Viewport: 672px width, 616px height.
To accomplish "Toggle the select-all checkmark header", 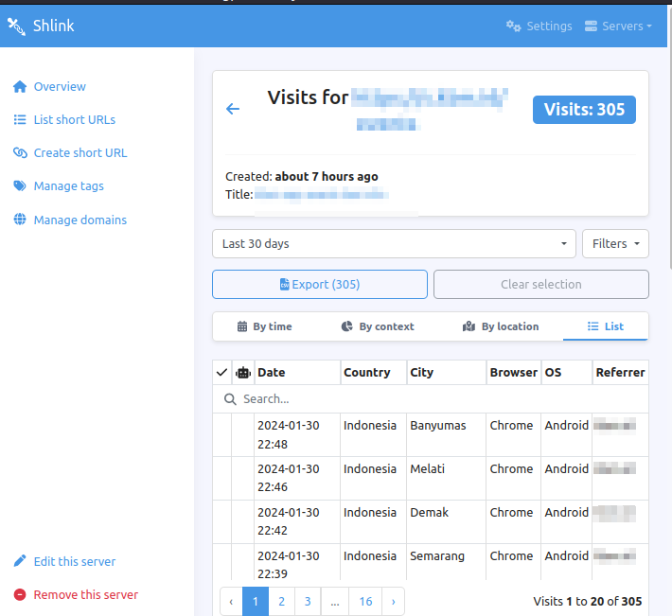I will (x=221, y=372).
